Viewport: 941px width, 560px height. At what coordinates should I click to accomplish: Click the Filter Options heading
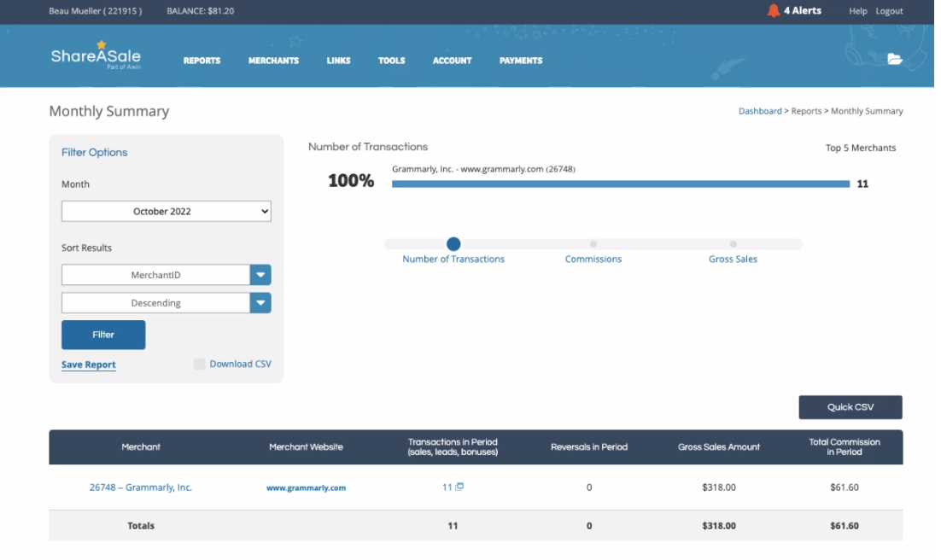click(94, 153)
